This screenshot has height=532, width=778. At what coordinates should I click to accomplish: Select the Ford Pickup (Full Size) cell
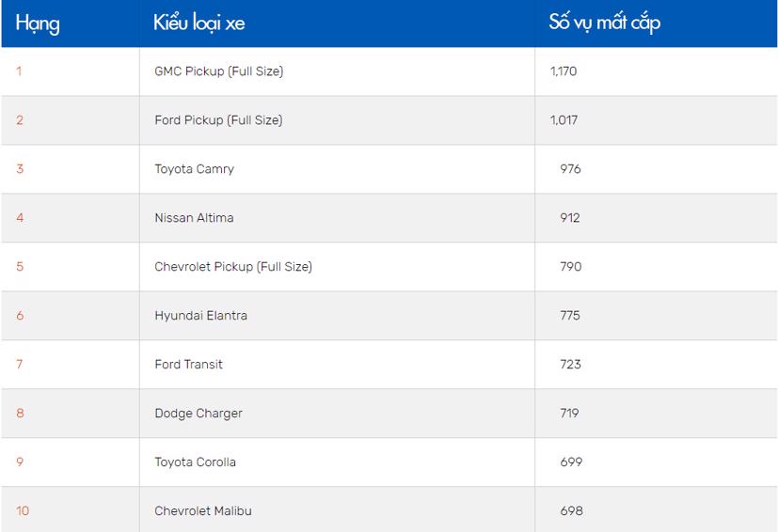click(218, 120)
